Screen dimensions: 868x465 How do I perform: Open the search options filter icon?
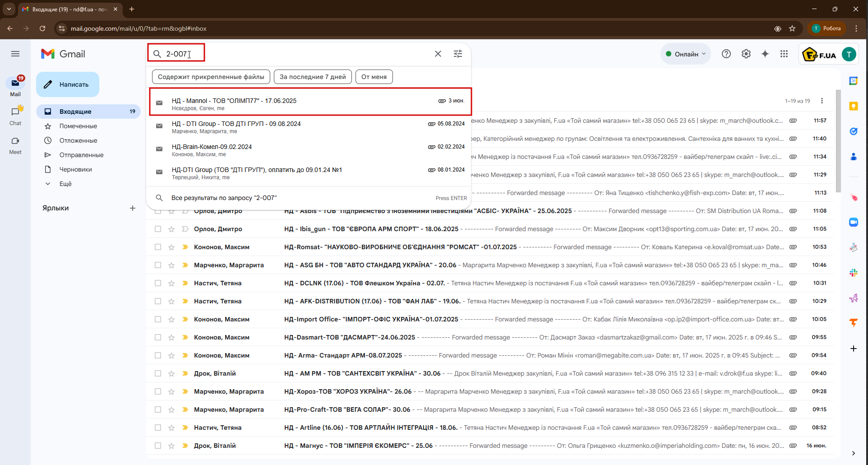coord(457,54)
